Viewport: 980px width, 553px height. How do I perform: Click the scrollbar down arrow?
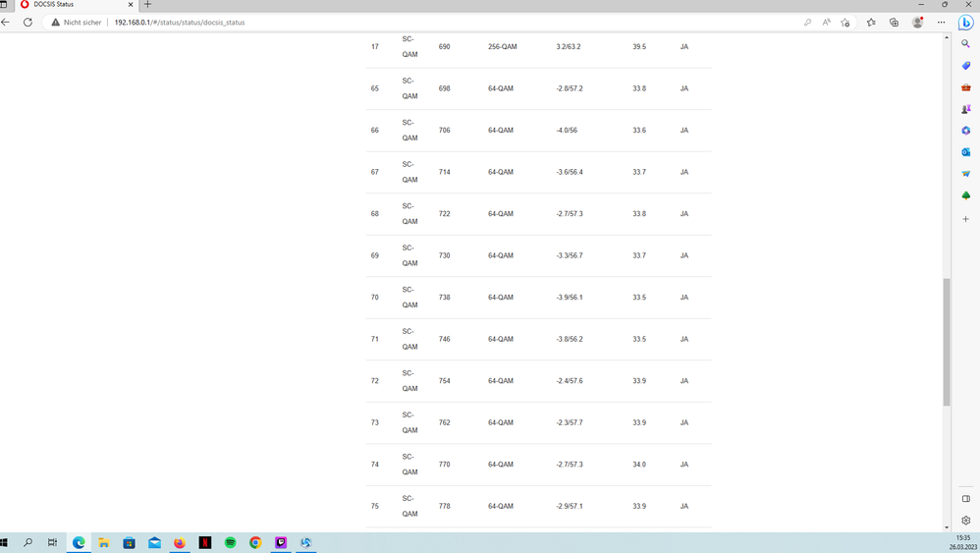(947, 527)
